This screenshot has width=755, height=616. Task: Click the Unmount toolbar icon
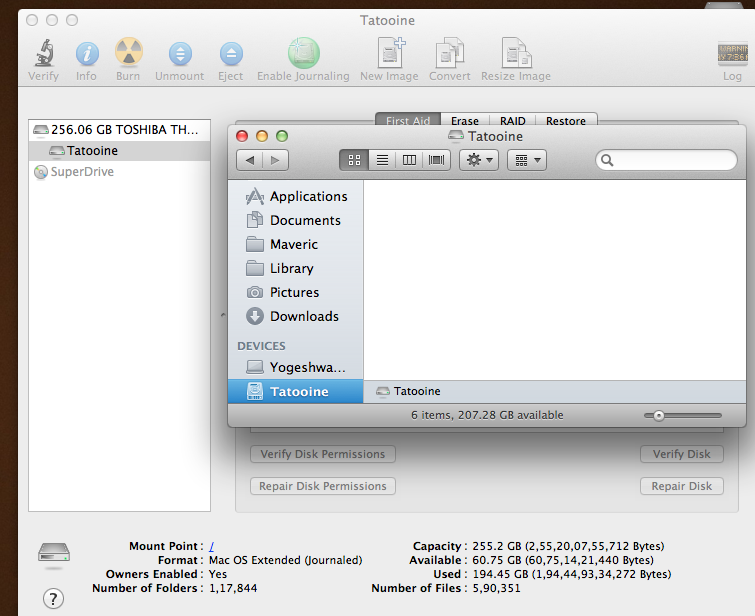(180, 53)
